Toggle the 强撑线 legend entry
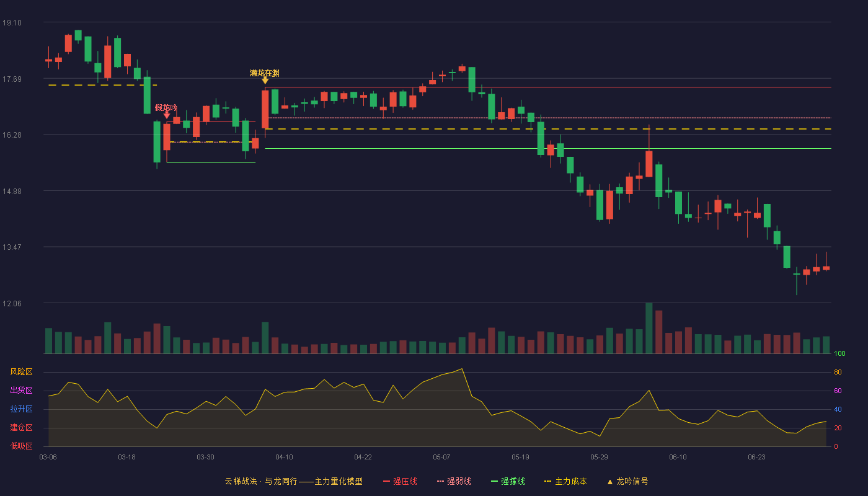Image resolution: width=868 pixels, height=496 pixels. point(508,481)
